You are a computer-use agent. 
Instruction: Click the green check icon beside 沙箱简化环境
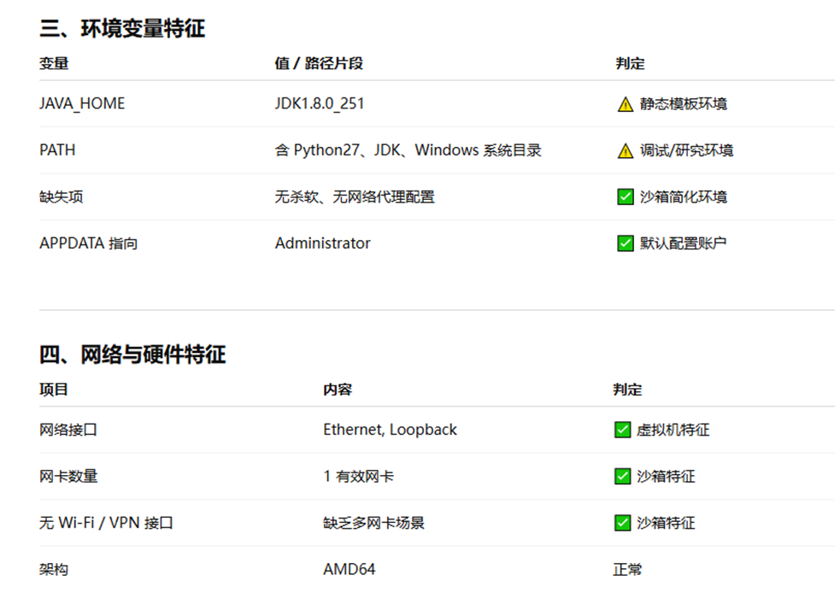point(626,197)
